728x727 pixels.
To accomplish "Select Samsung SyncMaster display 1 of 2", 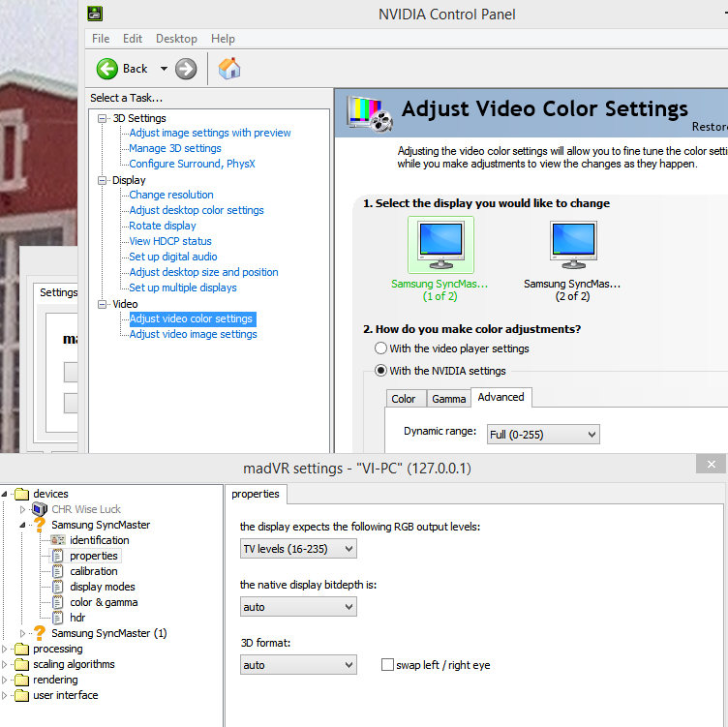I will (x=440, y=259).
